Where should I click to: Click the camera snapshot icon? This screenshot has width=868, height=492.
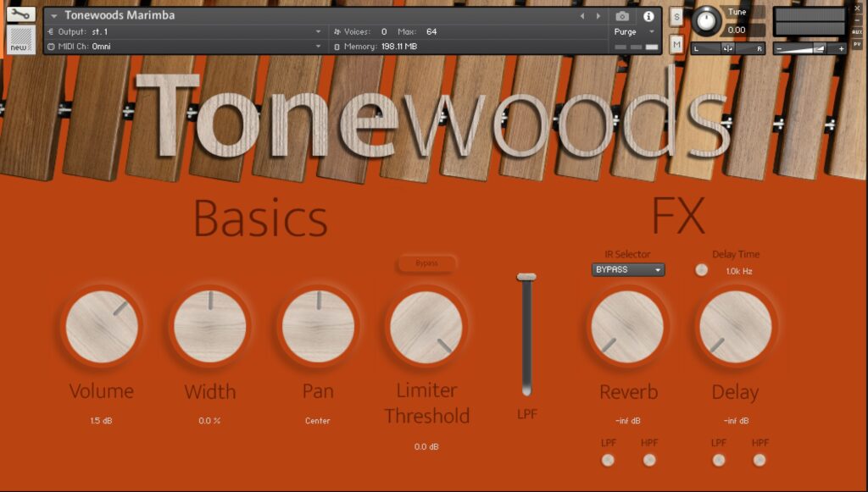pos(622,16)
